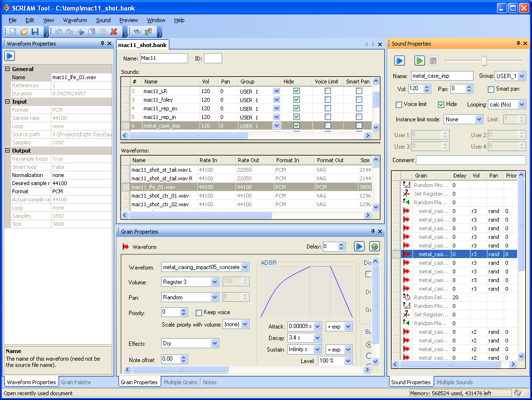This screenshot has height=400, width=532.
Task: Open Find with the plain binoculars icon
Action: coord(137,32)
